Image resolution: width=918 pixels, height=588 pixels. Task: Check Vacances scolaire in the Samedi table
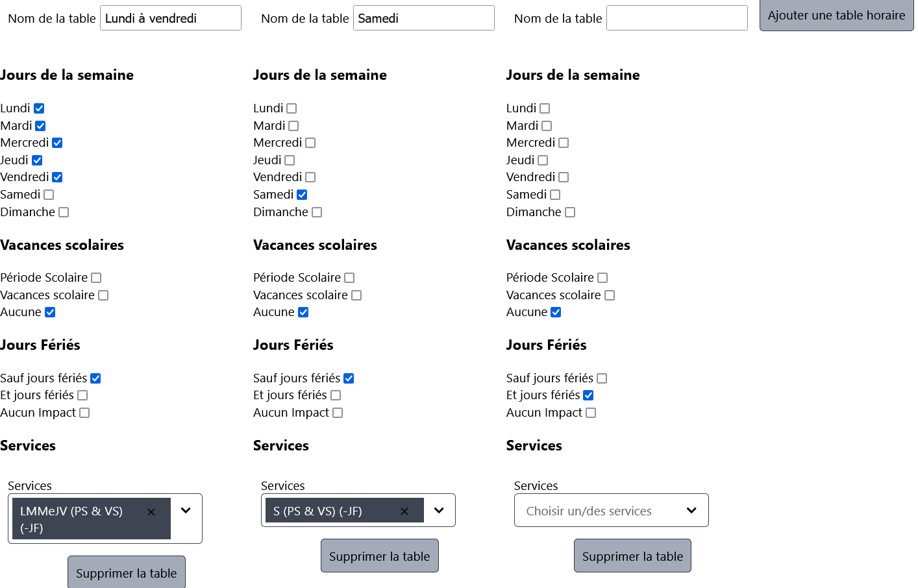coord(356,295)
